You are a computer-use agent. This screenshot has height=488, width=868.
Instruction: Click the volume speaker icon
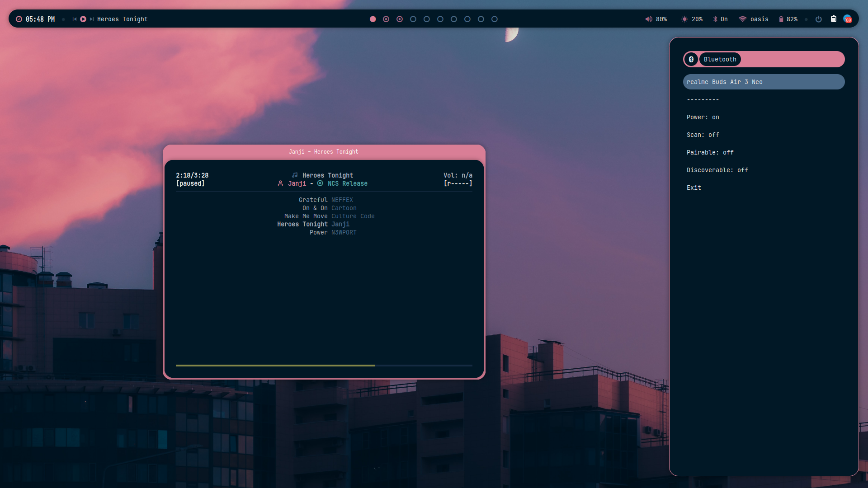pyautogui.click(x=649, y=19)
